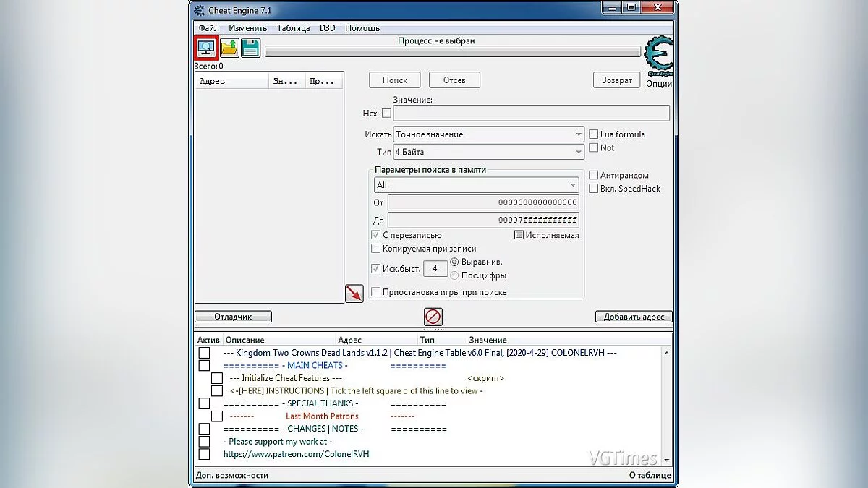Viewport: 868px width, 488px height.
Task: Click Доп. возможности in status bar
Action: [232, 475]
